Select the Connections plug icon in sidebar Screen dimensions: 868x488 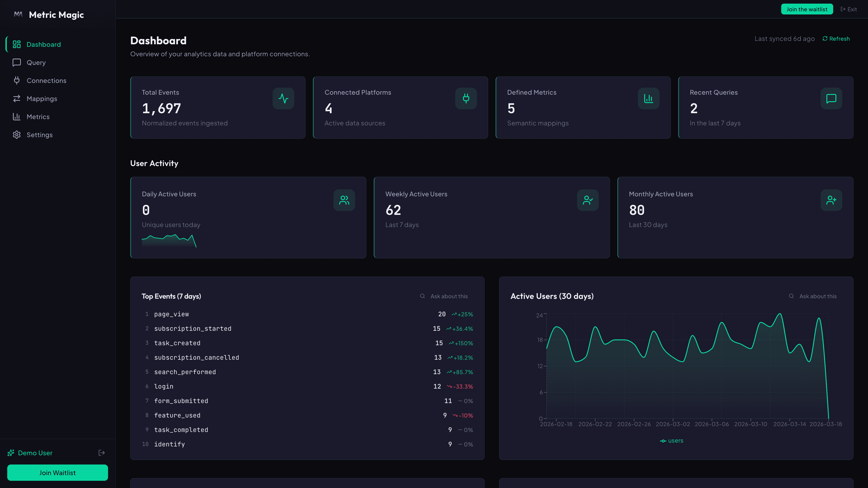17,80
